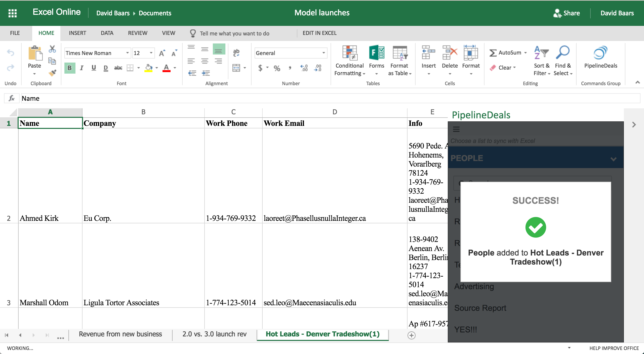Toggle Bold formatting

pos(70,68)
